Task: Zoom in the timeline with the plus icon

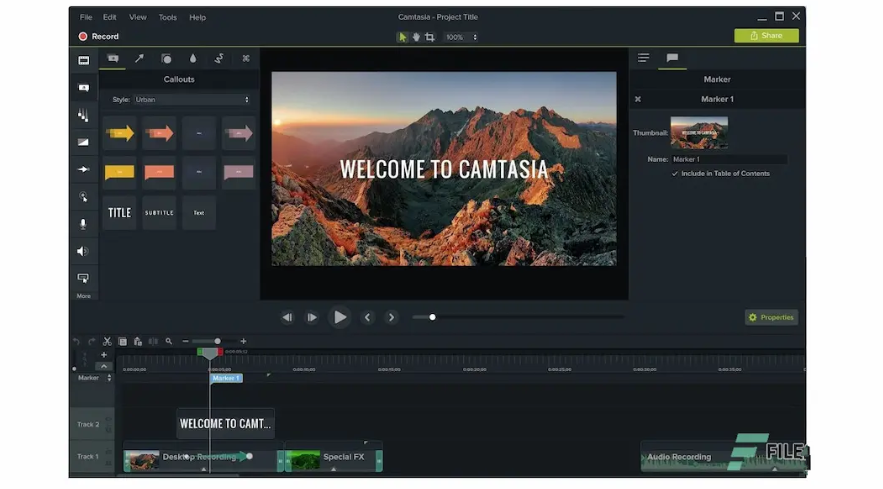Action: click(243, 341)
